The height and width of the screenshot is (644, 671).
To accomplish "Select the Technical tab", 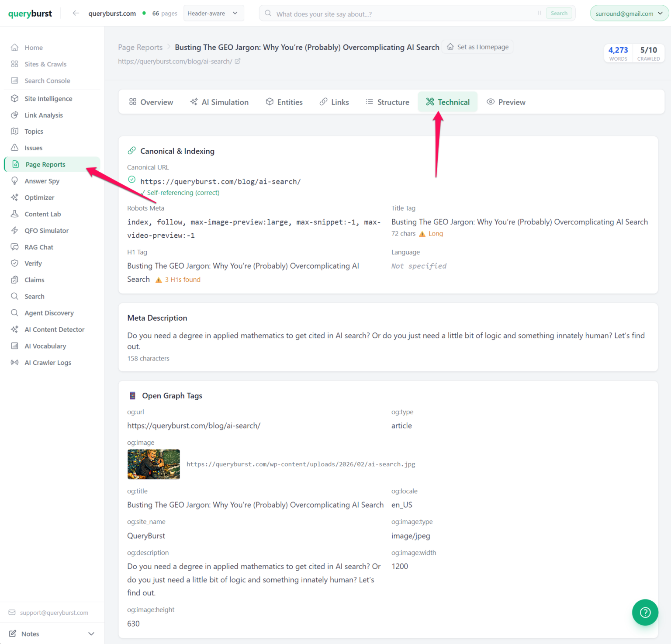I will [x=448, y=102].
